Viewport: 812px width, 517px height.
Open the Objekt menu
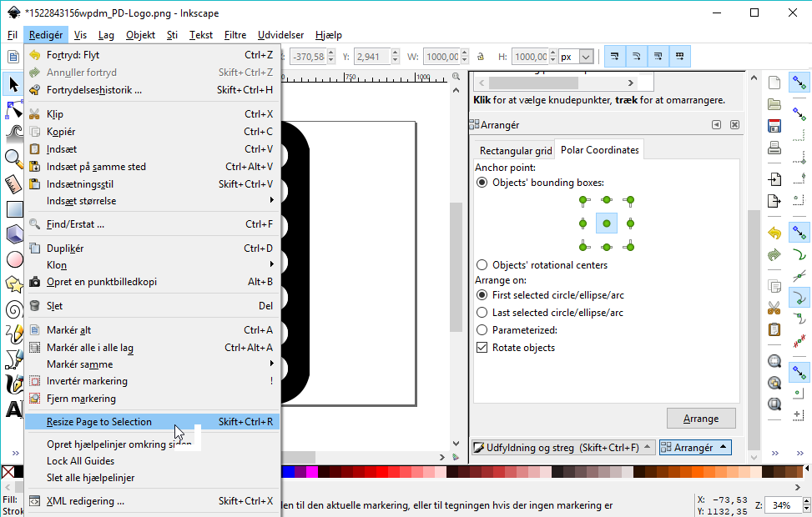pos(140,35)
